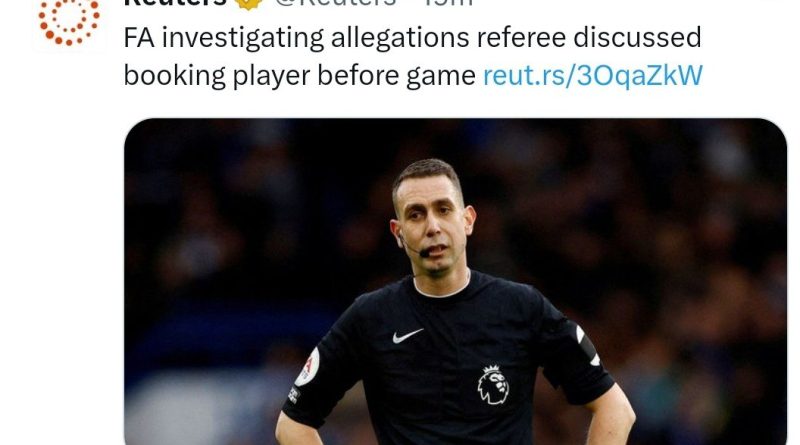This screenshot has height=445, width=800.
Task: Open the reut.rs/3OqaZkW link
Action: coord(592,76)
